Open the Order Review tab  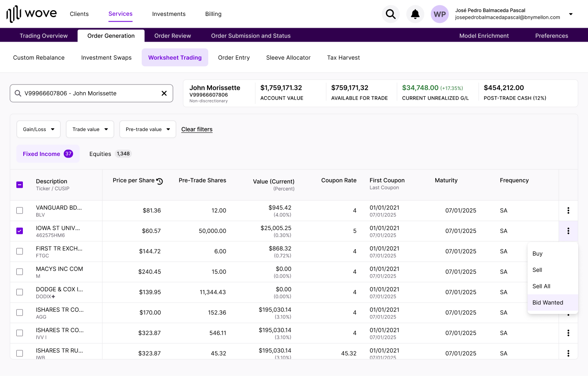pos(172,36)
